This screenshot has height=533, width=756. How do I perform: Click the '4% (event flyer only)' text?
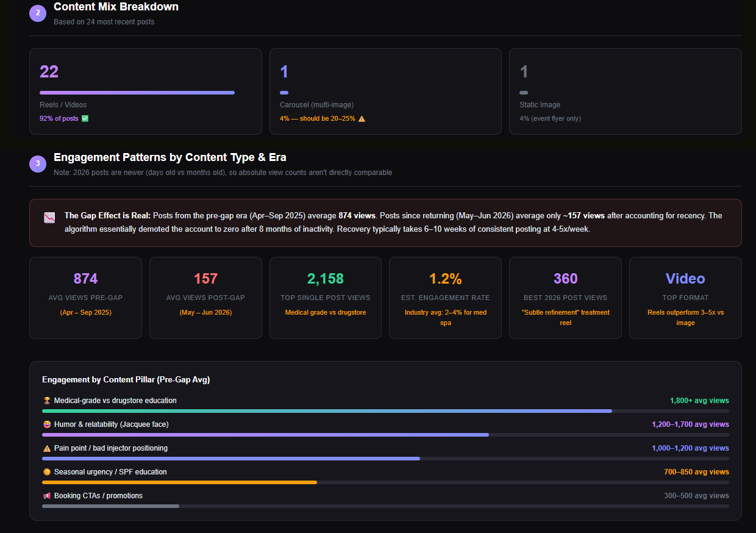coord(550,118)
